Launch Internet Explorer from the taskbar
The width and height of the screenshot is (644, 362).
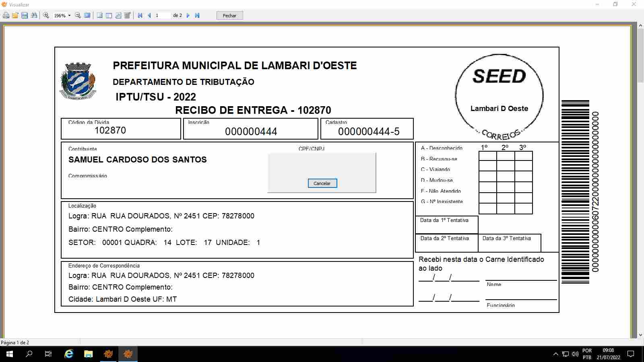tap(69, 354)
